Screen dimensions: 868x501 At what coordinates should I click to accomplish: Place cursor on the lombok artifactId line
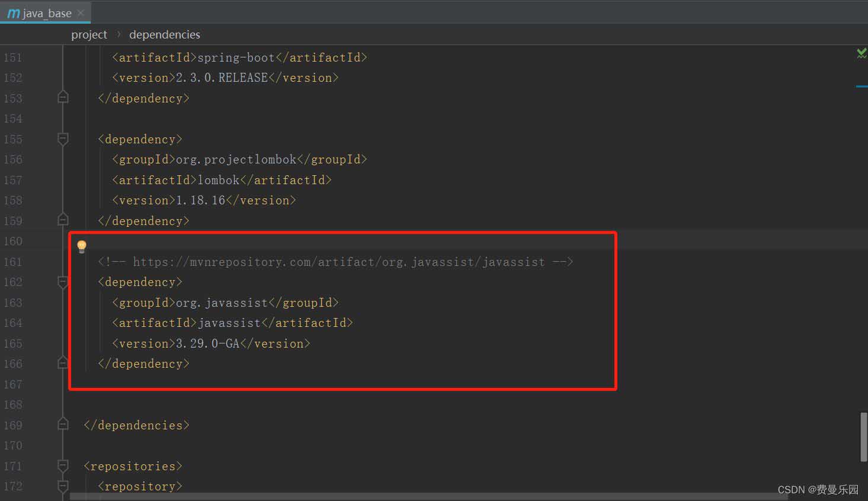click(x=222, y=180)
